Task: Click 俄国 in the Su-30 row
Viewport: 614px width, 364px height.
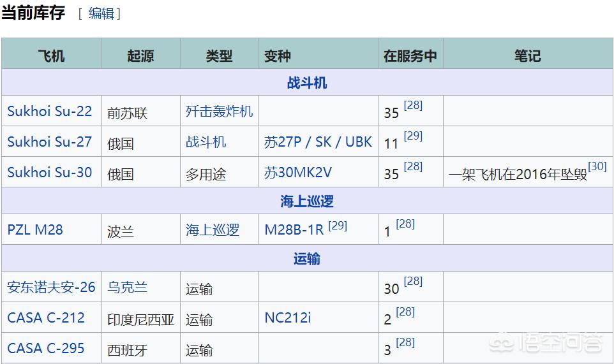Action: click(x=121, y=175)
